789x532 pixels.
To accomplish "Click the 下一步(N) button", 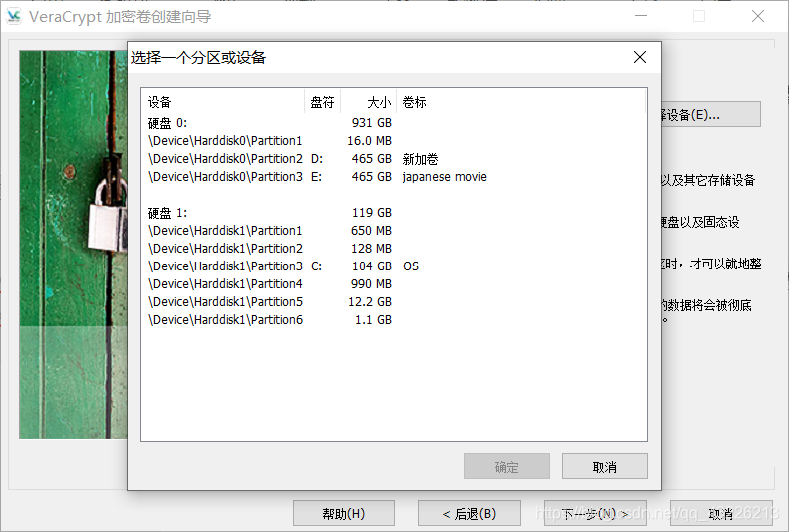I will pos(596,513).
